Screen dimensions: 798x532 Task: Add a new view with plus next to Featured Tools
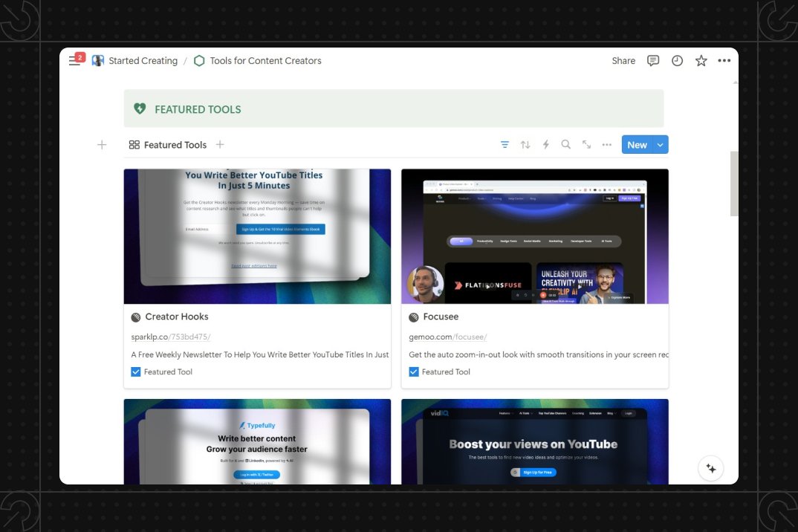point(220,145)
